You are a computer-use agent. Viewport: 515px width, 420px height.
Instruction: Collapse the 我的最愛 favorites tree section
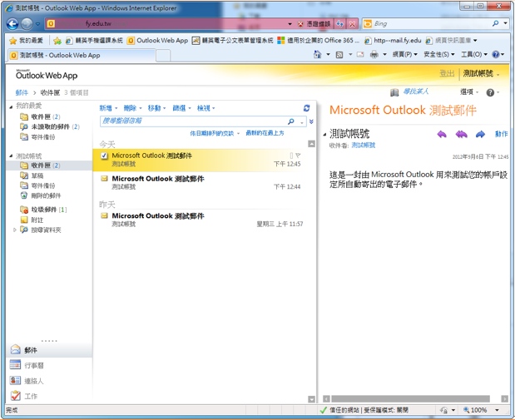tap(11, 106)
